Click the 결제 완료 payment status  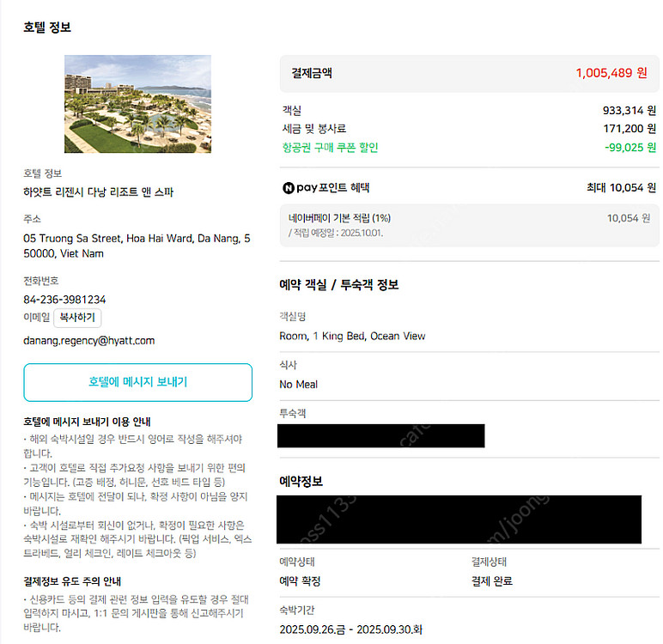pos(491,581)
